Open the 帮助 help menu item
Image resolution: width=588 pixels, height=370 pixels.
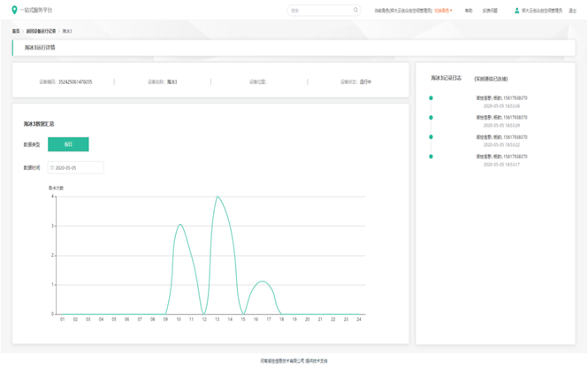(x=469, y=11)
